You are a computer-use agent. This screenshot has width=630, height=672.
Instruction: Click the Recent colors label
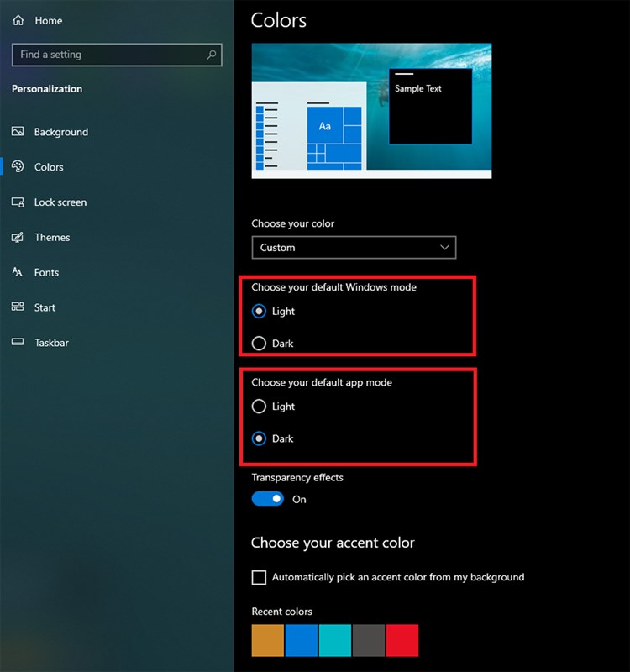pos(281,612)
